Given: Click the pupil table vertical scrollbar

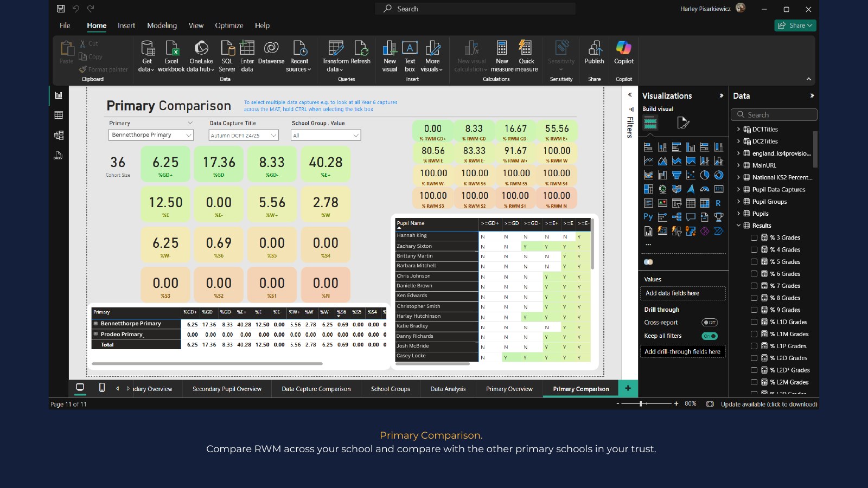Looking at the screenshot, I should (x=592, y=244).
